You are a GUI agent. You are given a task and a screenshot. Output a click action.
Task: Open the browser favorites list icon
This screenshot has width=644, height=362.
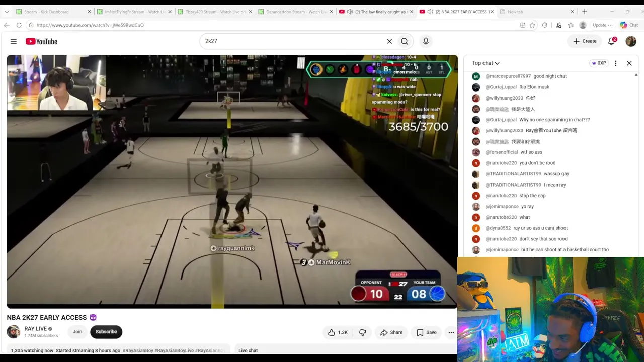(x=571, y=25)
